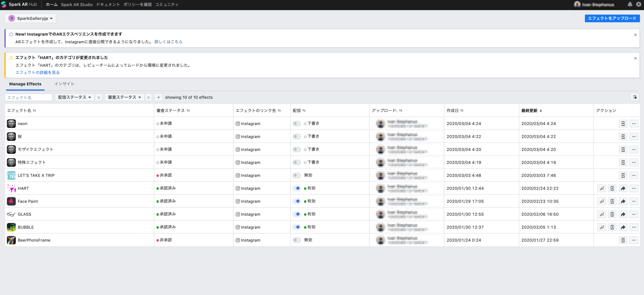The image size is (644, 295).
Task: Preview HART effect on device
Action: 612,188
